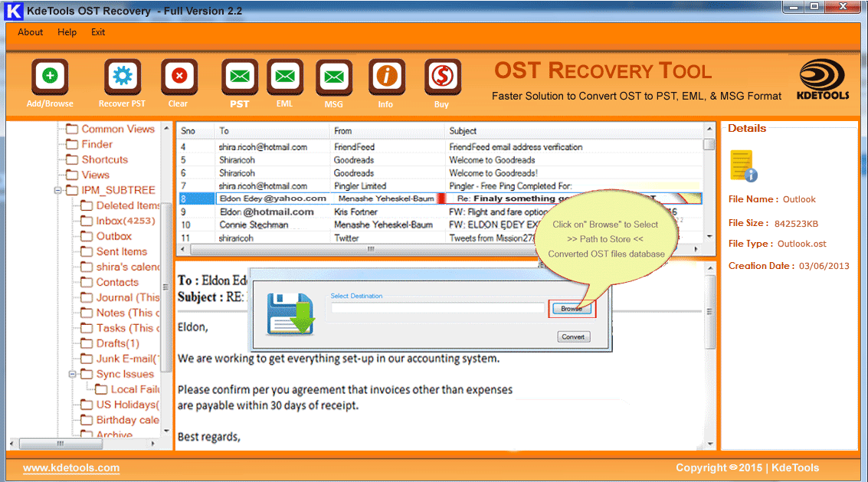This screenshot has height=482, width=868.
Task: Select the Inbox(4253) folder
Action: [x=125, y=221]
